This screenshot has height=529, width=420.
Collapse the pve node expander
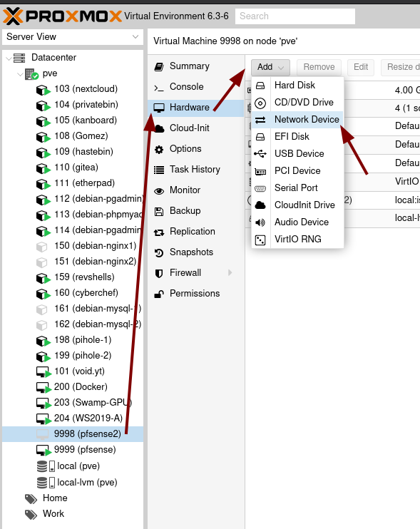coord(20,74)
